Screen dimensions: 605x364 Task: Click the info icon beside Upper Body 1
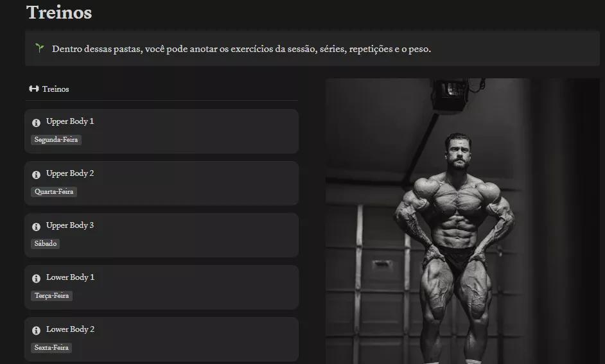36,123
